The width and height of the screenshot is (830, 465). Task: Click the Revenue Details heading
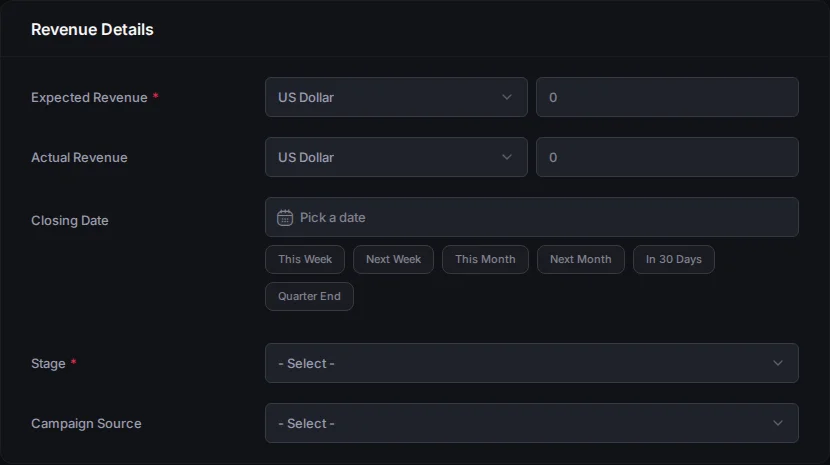pos(92,30)
